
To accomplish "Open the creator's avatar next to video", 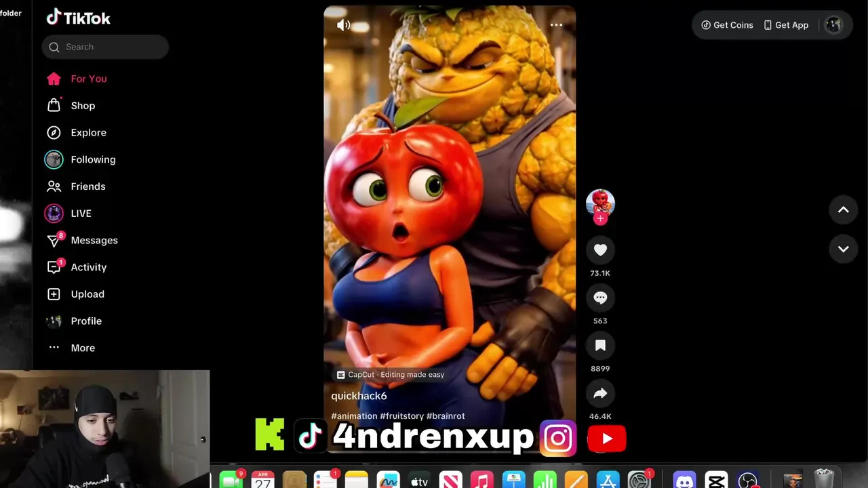I will click(x=600, y=203).
